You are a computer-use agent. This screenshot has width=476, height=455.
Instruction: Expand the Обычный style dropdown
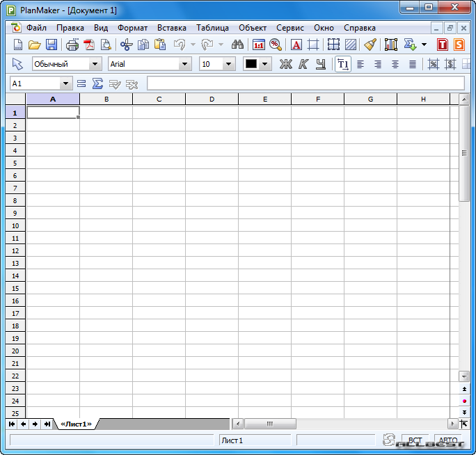[x=95, y=64]
